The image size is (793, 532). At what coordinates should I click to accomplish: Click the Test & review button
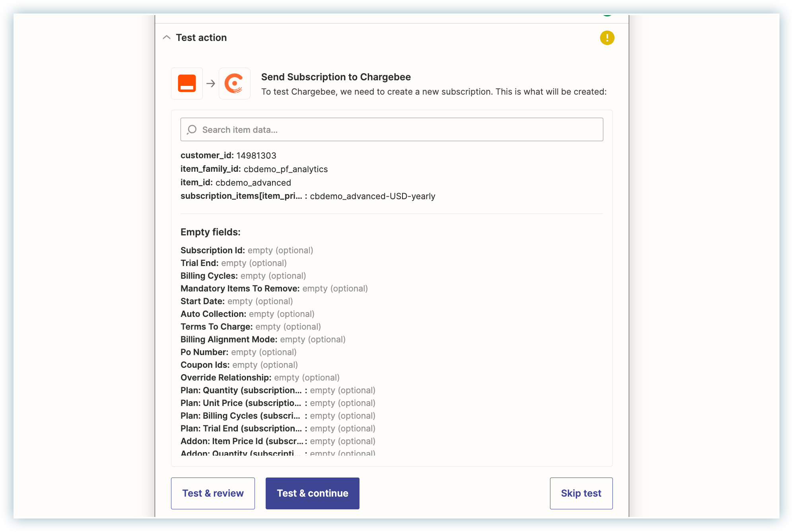point(213,493)
